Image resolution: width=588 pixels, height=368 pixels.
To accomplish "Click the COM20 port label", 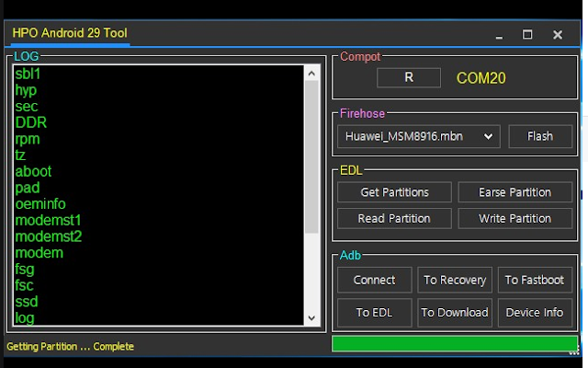I will click(481, 78).
